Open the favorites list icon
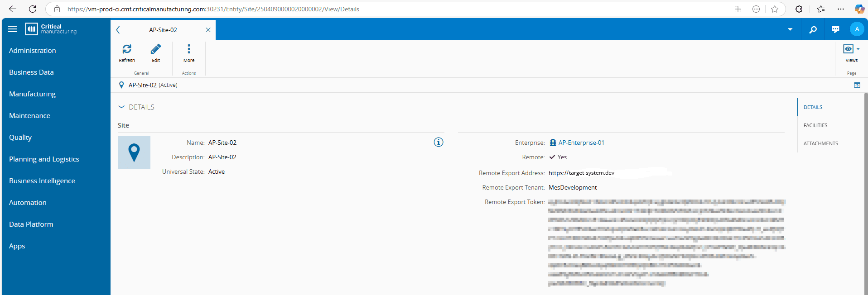The width and height of the screenshot is (868, 295). pyautogui.click(x=821, y=9)
